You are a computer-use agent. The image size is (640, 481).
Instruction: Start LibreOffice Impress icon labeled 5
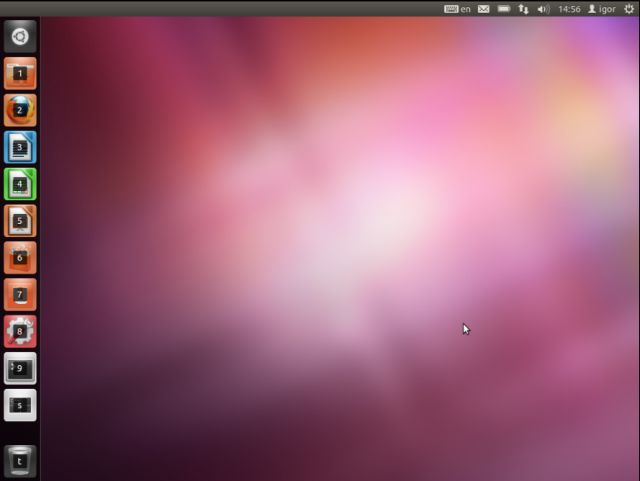tap(20, 221)
